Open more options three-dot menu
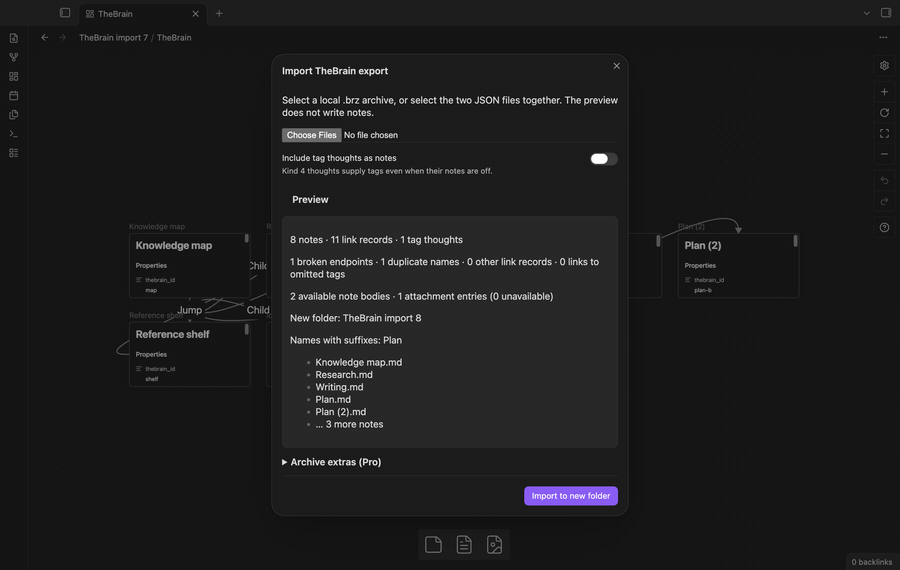 click(x=883, y=37)
